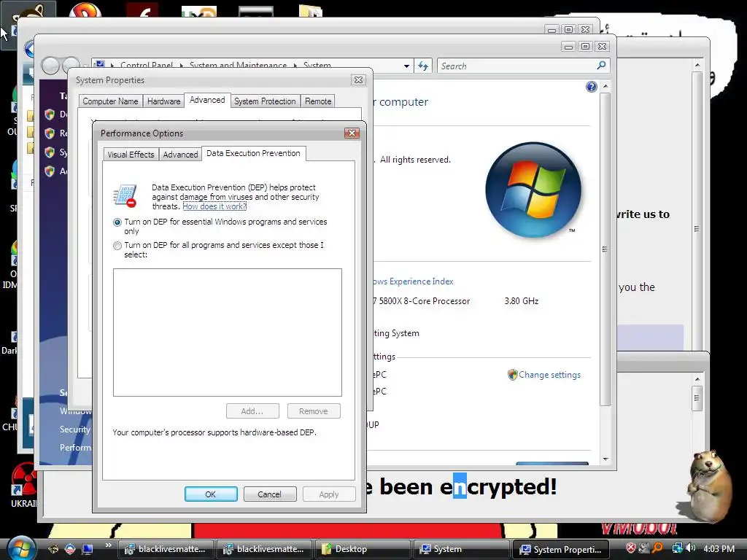Click the UKRAI desktop radiation icon
This screenshot has width=747, height=560.
pyautogui.click(x=24, y=479)
